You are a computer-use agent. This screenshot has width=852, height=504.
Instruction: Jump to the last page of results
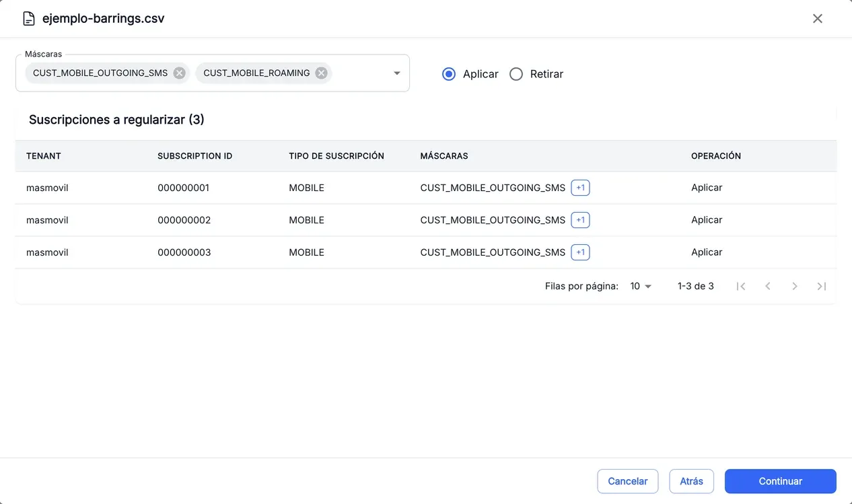pyautogui.click(x=822, y=287)
